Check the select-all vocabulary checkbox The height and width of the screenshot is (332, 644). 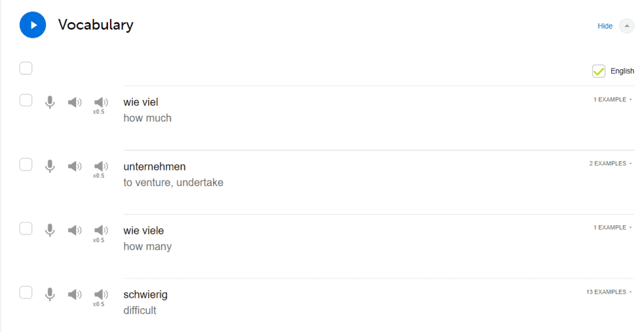[26, 68]
